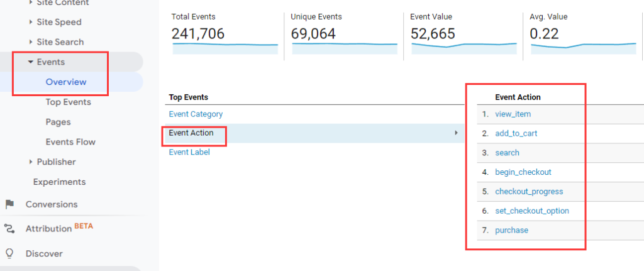The image size is (644, 271).
Task: Select the Event Action row
Action: [x=191, y=133]
